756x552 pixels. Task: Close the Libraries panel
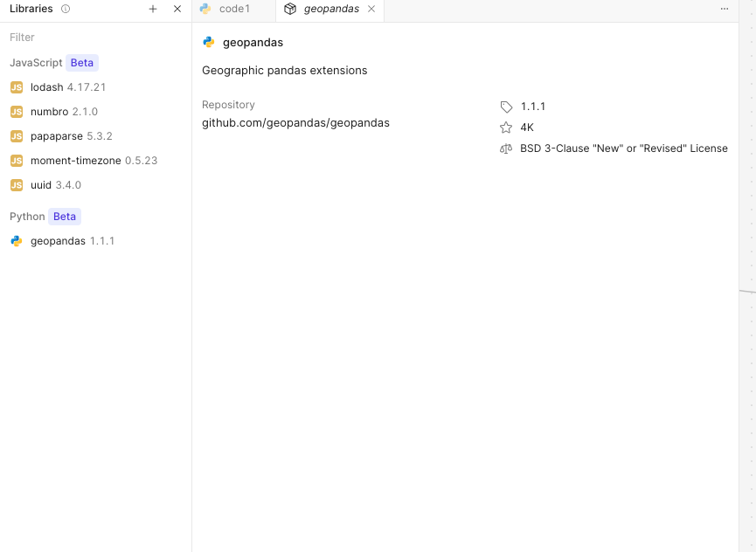(177, 9)
